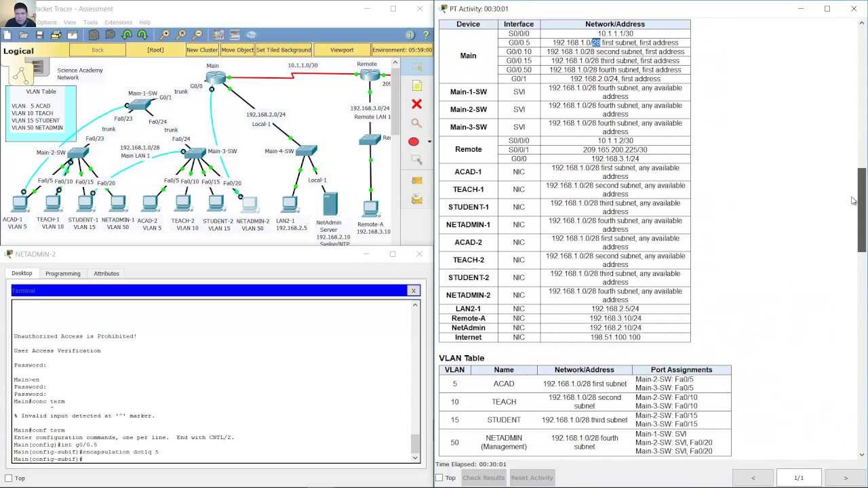Switch to the Programming tab
This screenshot has width=868, height=488.
(x=63, y=273)
